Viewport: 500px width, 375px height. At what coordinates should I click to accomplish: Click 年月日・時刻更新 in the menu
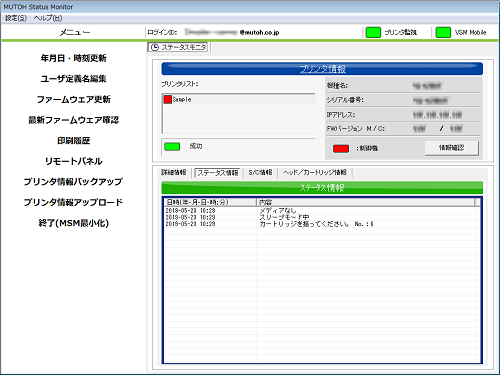pos(73,58)
